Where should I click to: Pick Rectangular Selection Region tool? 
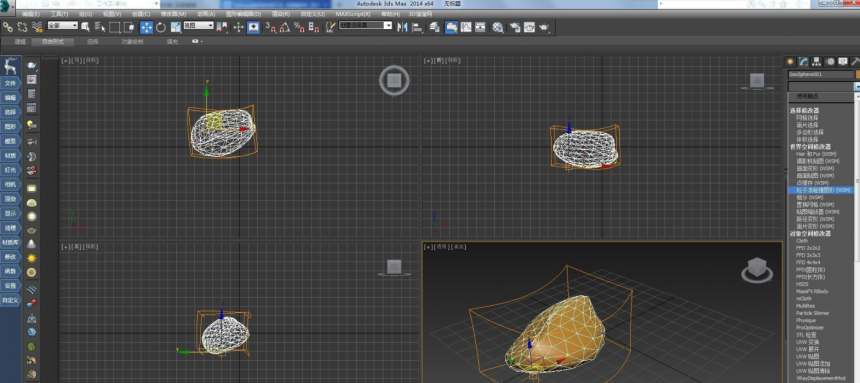pyautogui.click(x=115, y=26)
